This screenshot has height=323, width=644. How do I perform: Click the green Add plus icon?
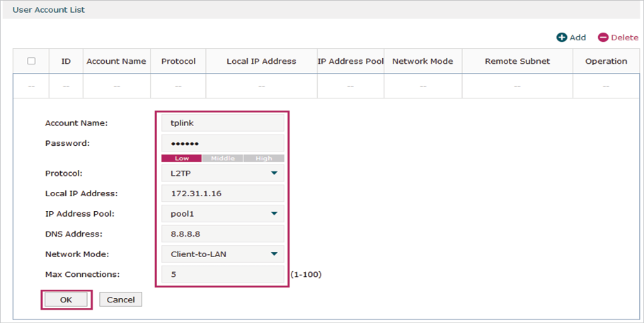(561, 38)
